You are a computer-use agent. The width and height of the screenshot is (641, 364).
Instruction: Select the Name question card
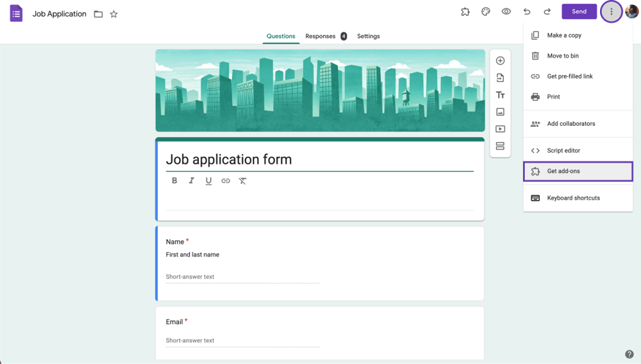pyautogui.click(x=320, y=263)
